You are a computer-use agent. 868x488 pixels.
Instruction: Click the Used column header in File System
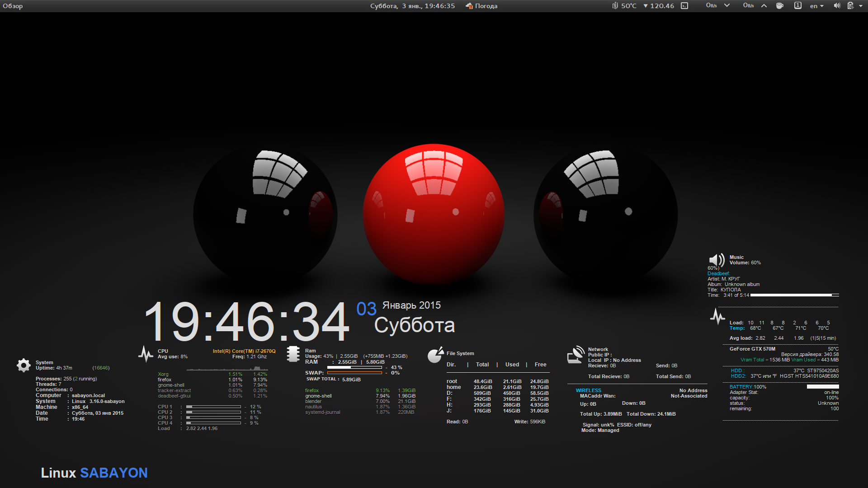[512, 365]
